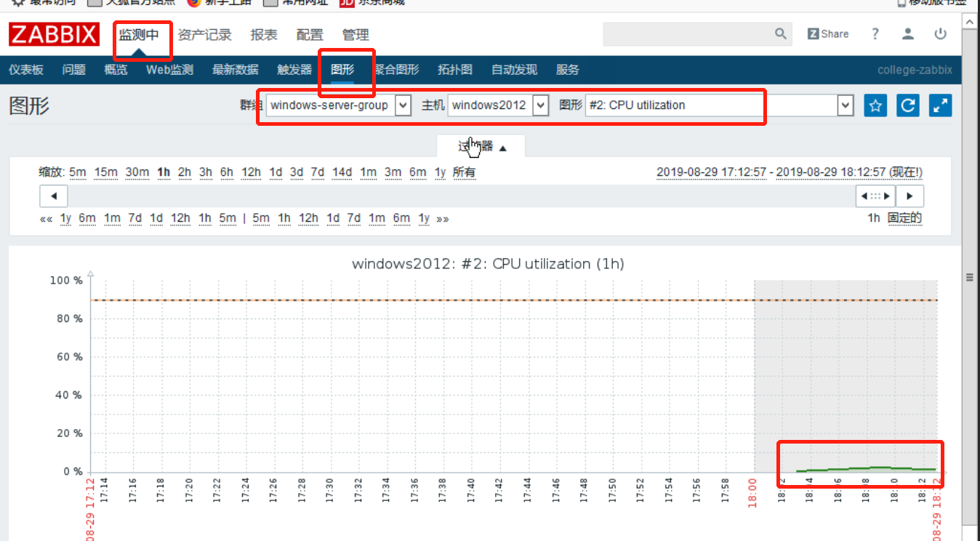Set zoom to 3m

point(393,172)
